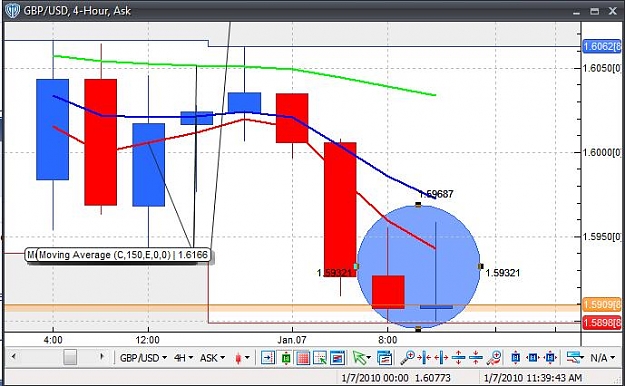Click the 1.6062 blue price tag
Screen dimensions: 625x386
click(x=601, y=46)
